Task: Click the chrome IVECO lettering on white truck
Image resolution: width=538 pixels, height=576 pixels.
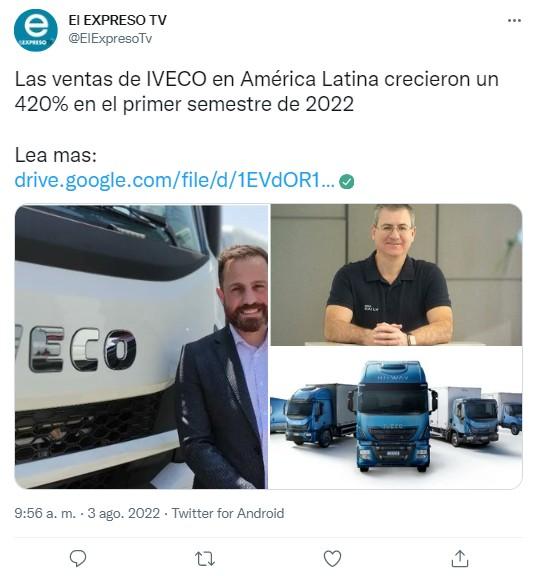Action: pyautogui.click(x=76, y=349)
